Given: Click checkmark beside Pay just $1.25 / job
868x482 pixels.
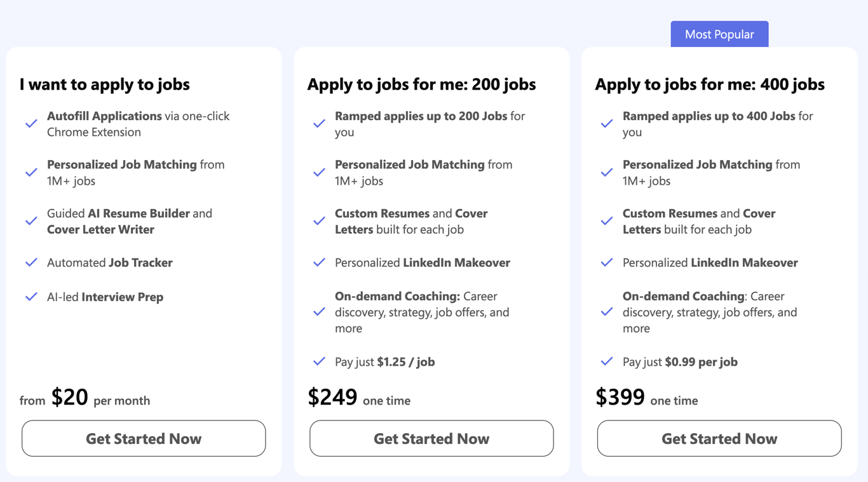Looking at the screenshot, I should [x=319, y=361].
